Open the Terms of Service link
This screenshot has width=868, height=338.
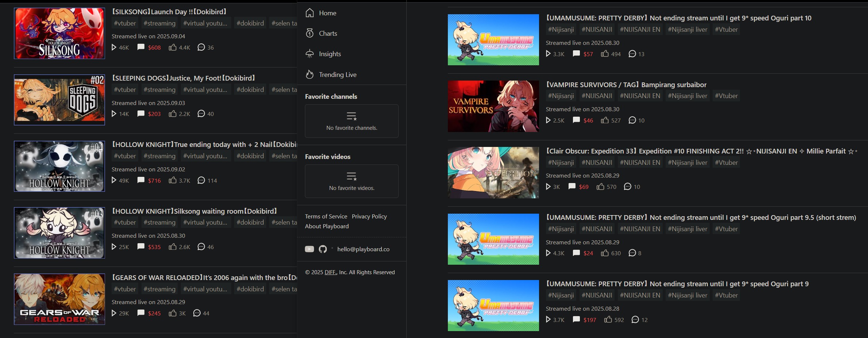326,217
